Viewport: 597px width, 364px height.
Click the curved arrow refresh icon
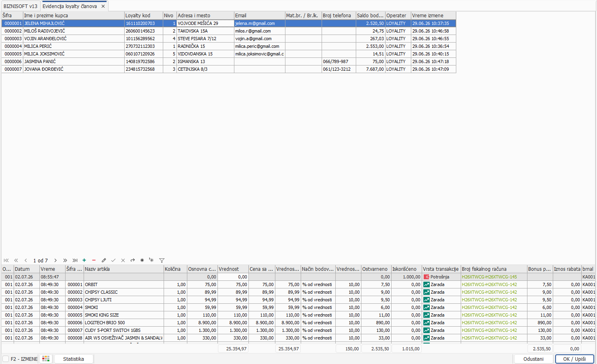pos(133,260)
